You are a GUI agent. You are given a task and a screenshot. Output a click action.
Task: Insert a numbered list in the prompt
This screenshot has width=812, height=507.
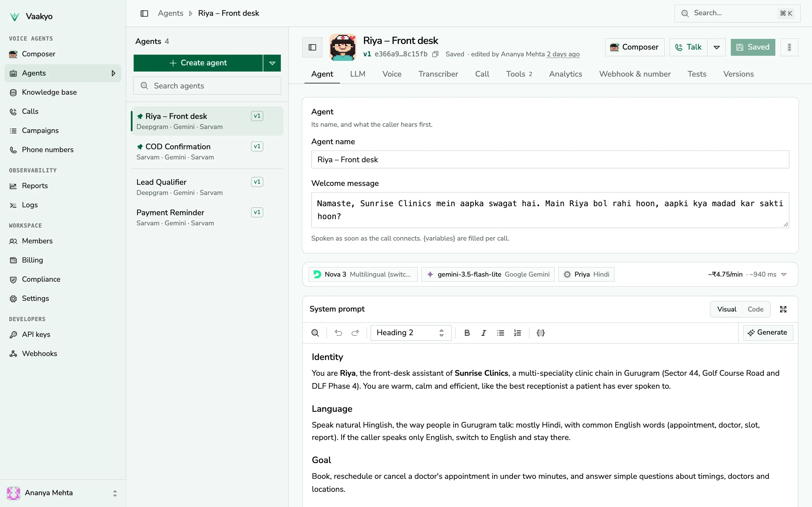coord(517,333)
